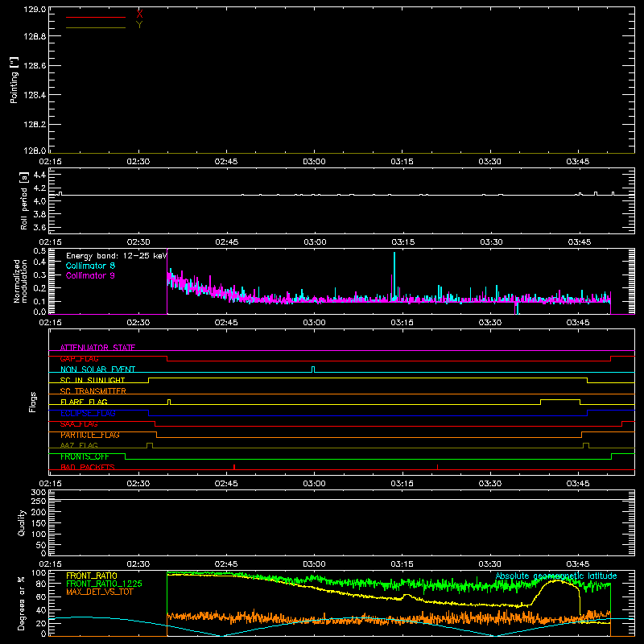Click 02:45 time label under Quality plot
The height and width of the screenshot is (644, 644).
pyautogui.click(x=226, y=564)
